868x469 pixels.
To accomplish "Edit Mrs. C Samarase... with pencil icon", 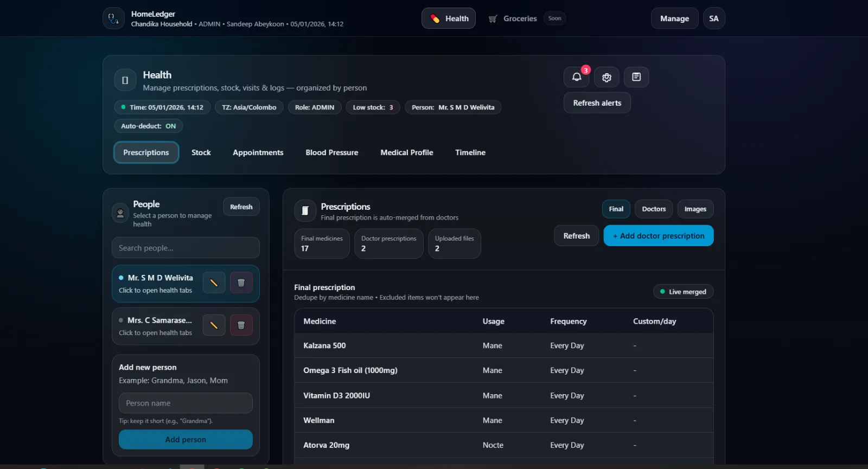I will [x=214, y=325].
